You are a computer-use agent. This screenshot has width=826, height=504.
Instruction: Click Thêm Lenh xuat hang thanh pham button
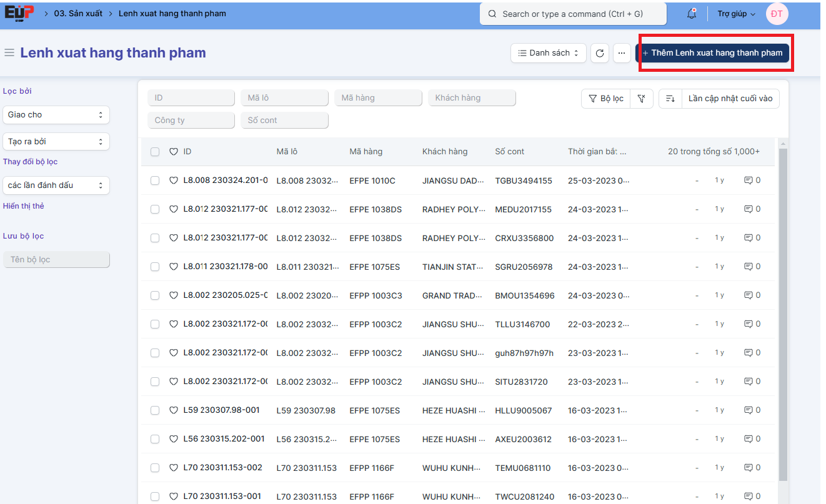click(x=712, y=53)
